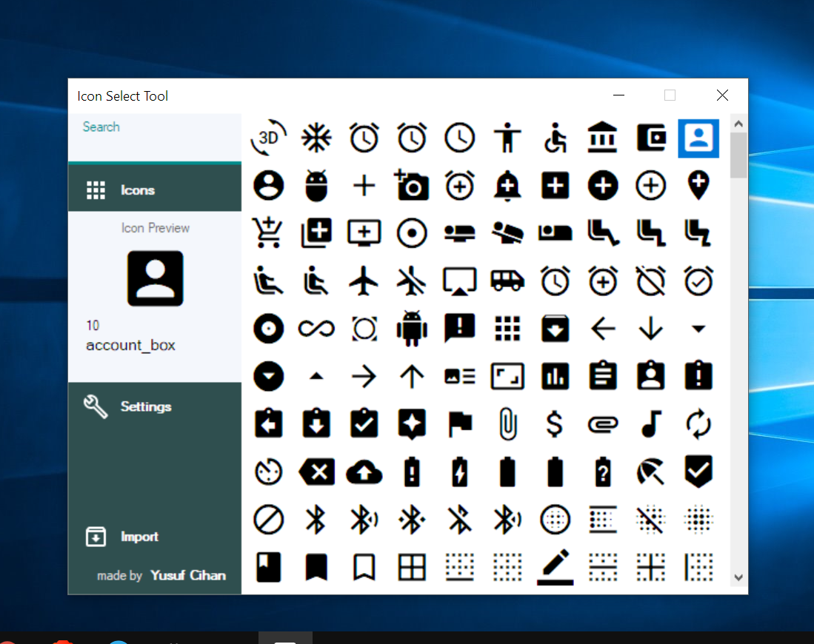Select the snowflake AC unit icon
Image resolution: width=814 pixels, height=644 pixels.
coord(316,138)
